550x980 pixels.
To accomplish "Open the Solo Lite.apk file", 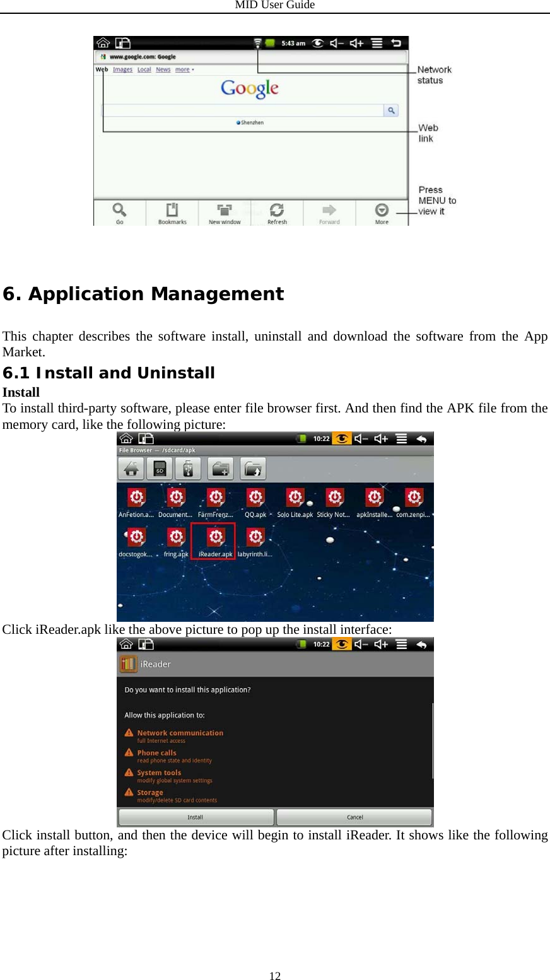I will point(295,503).
